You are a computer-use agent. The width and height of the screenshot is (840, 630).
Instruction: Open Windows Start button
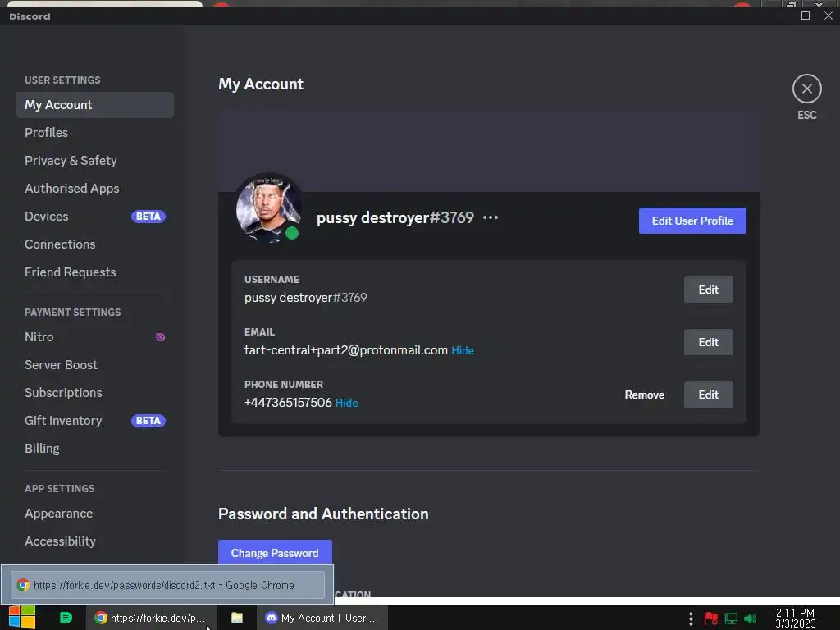(22, 618)
